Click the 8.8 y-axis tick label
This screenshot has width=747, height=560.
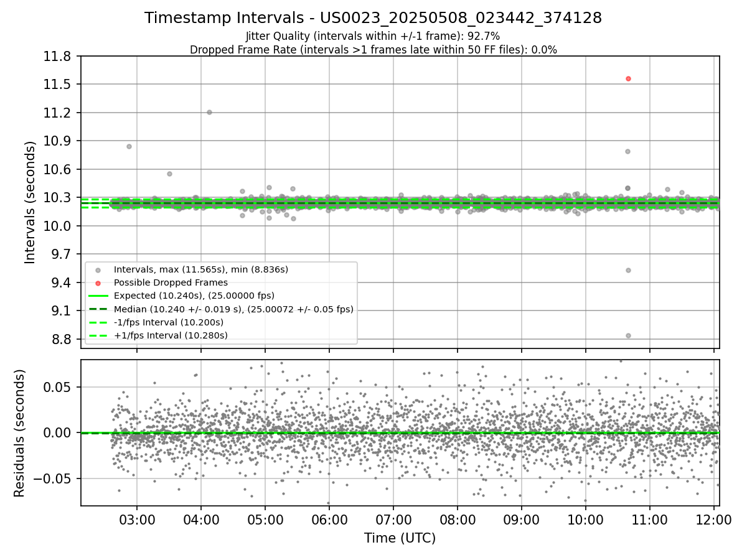60,340
